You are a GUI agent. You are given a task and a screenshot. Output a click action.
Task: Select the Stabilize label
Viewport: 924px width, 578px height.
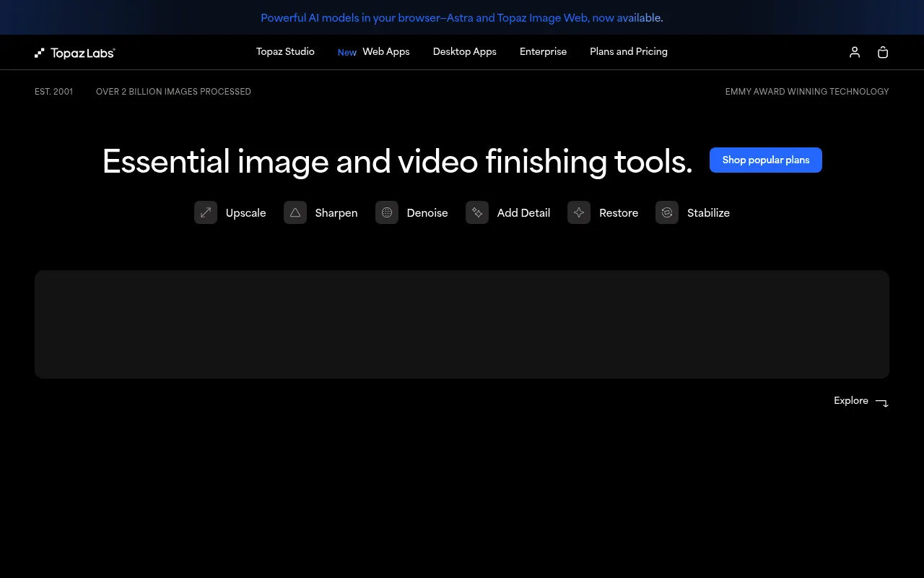(x=708, y=213)
